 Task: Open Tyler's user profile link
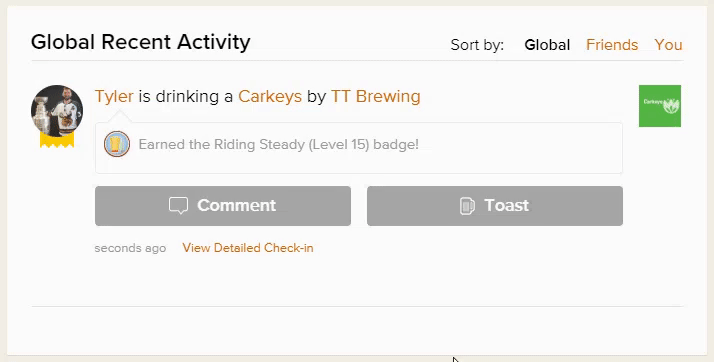click(114, 97)
